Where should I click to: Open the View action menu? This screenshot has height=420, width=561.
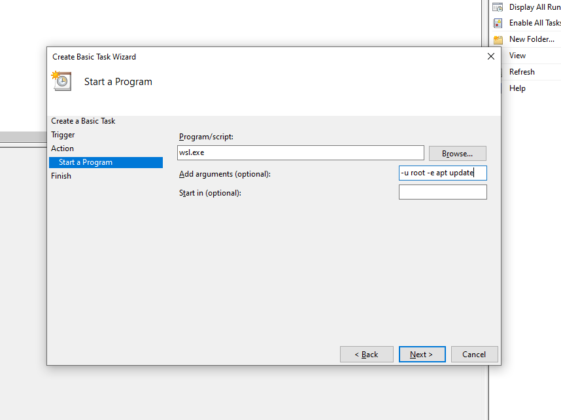click(517, 56)
